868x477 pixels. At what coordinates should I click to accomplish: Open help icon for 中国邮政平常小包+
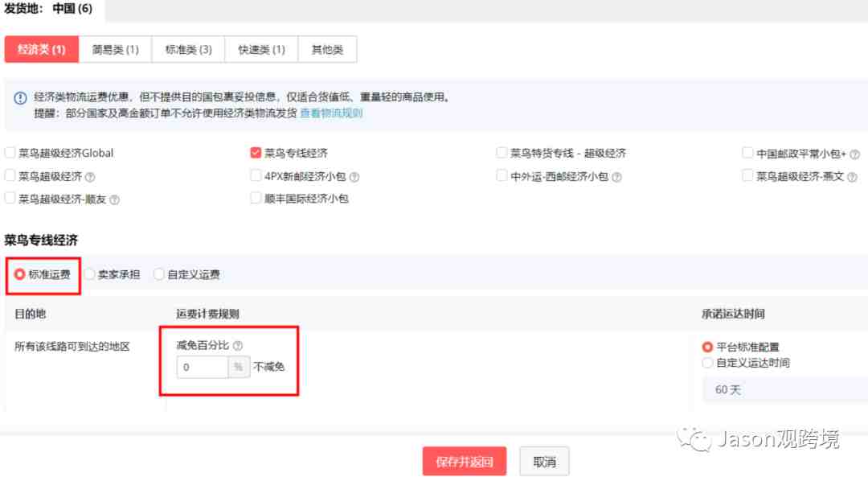[x=854, y=154]
